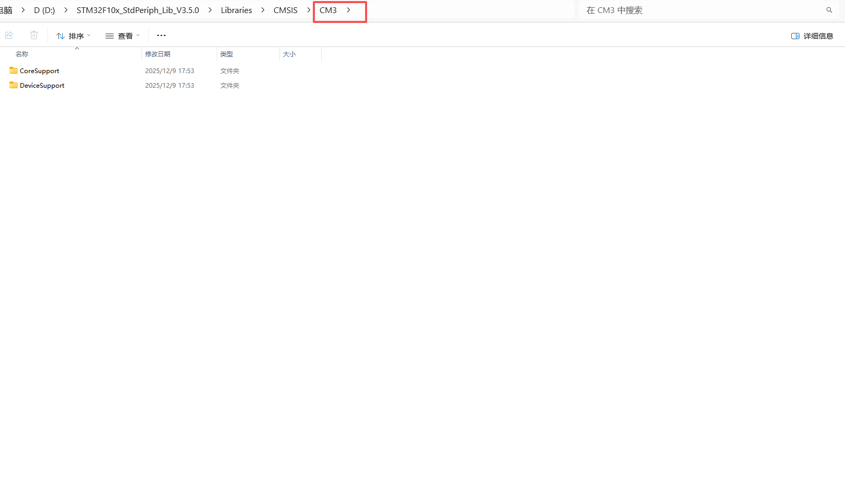This screenshot has width=845, height=504.
Task: Click DeviceSupport's type 文件夹
Action: [x=230, y=86]
